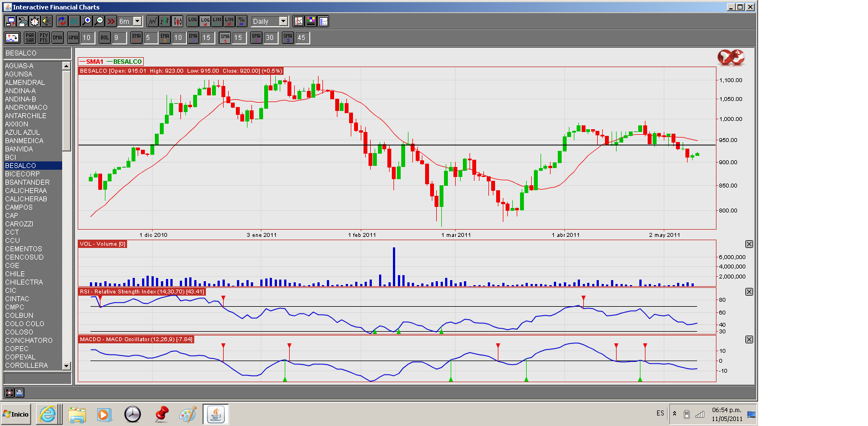Click the WMA period field showing 10
Image resolution: width=868 pixels, height=426 pixels.
pos(86,38)
